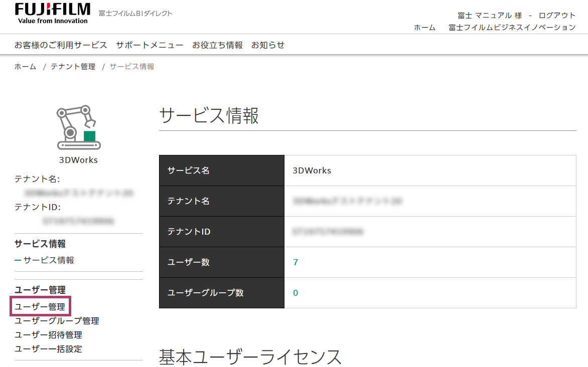
Task: Open 富士フイルムビジネスイノベーション link
Action: pyautogui.click(x=512, y=28)
